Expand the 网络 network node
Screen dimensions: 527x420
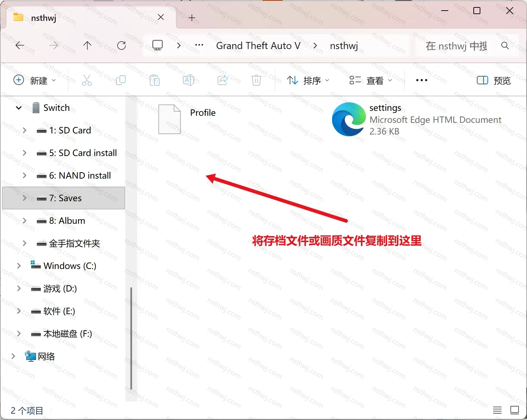tap(13, 356)
